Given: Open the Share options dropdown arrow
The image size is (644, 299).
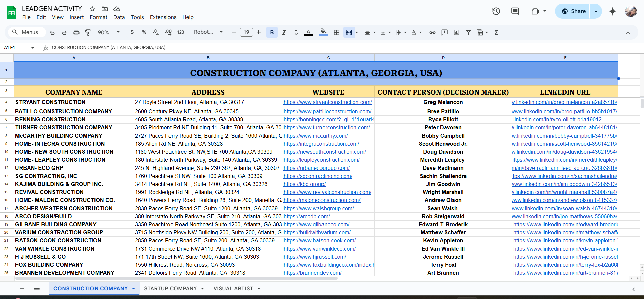Looking at the screenshot, I should coord(596,11).
